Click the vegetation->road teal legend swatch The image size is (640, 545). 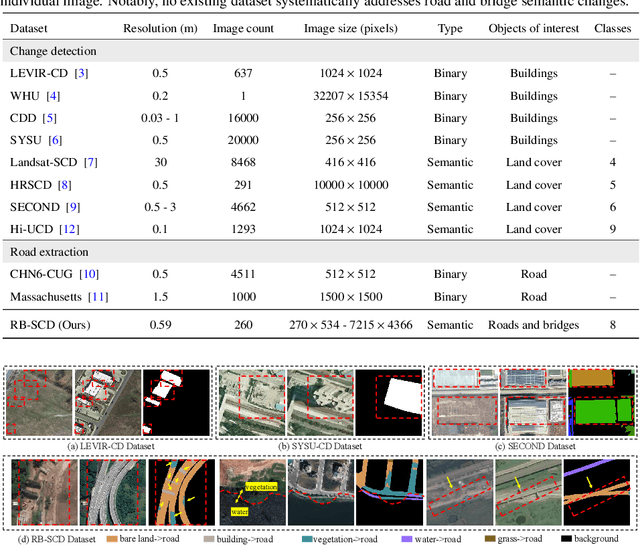[307, 537]
